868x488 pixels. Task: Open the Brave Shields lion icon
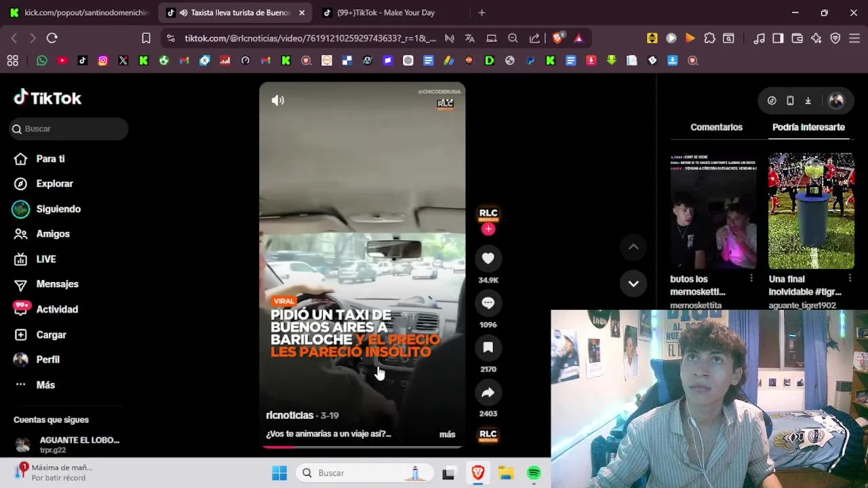pyautogui.click(x=557, y=39)
